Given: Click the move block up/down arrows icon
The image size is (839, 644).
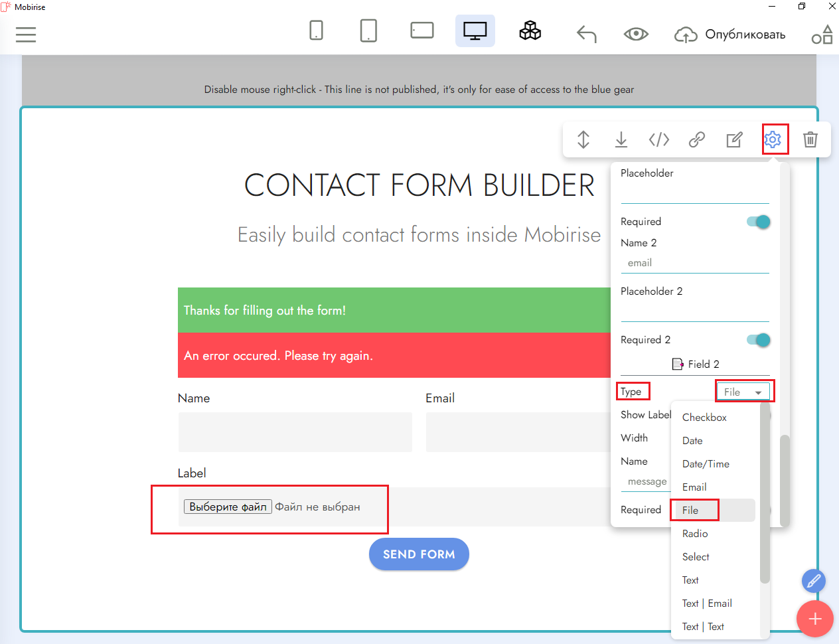Looking at the screenshot, I should pyautogui.click(x=583, y=139).
